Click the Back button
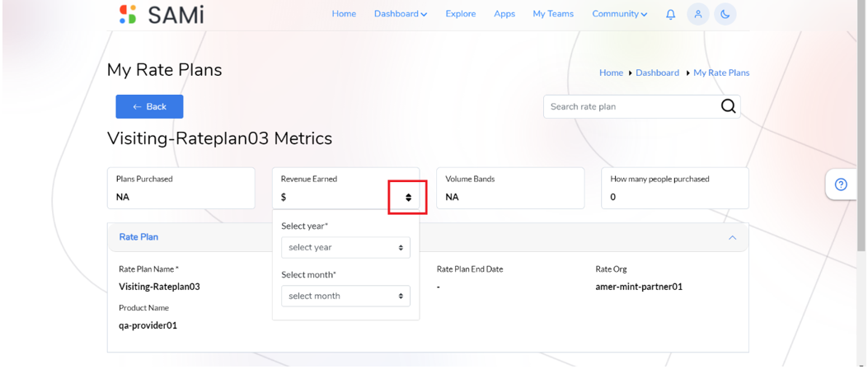The width and height of the screenshot is (868, 369). (149, 107)
